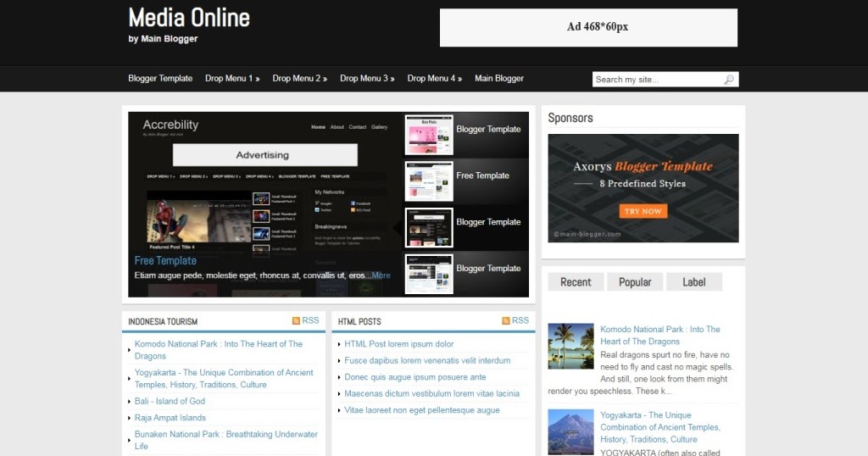Click the INDONESIA TOURISM section heading
Image resolution: width=868 pixels, height=456 pixels.
(163, 321)
